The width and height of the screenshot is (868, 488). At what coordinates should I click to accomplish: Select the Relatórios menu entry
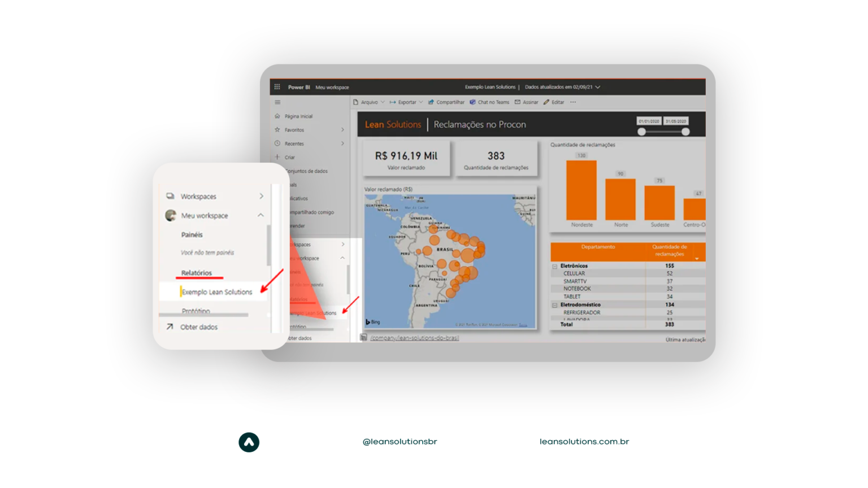tap(195, 273)
